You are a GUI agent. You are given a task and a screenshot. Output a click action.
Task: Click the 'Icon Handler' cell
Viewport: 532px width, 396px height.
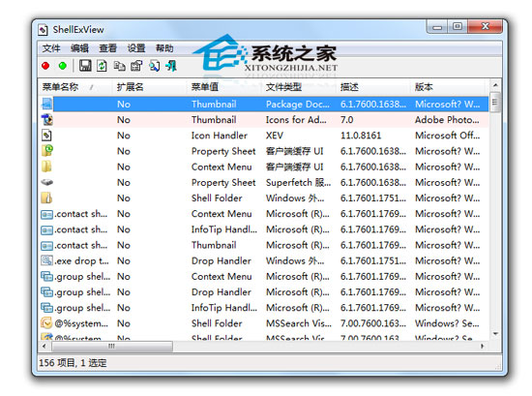[220, 136]
